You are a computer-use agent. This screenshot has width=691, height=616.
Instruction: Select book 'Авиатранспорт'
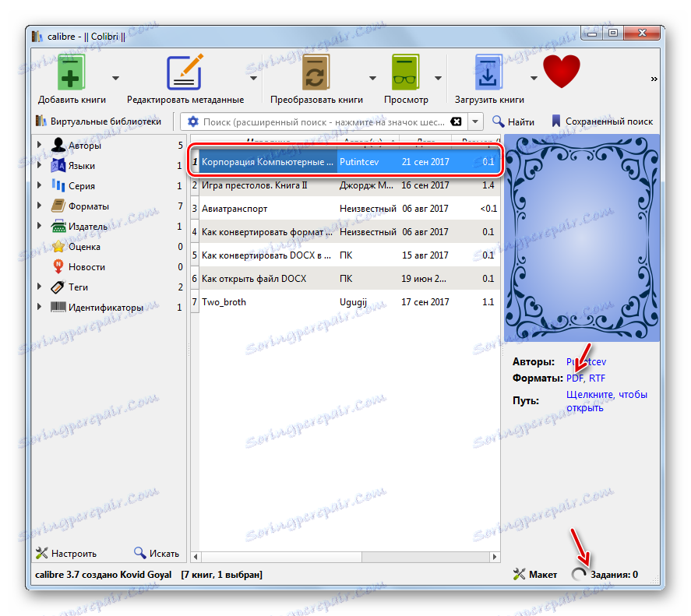[234, 209]
